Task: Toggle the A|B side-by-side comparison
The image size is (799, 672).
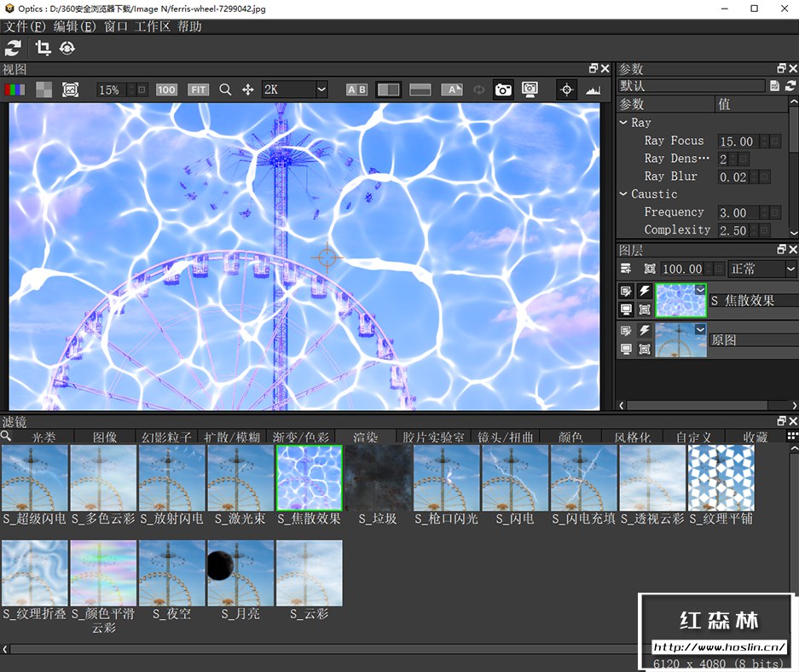Action: coord(356,90)
